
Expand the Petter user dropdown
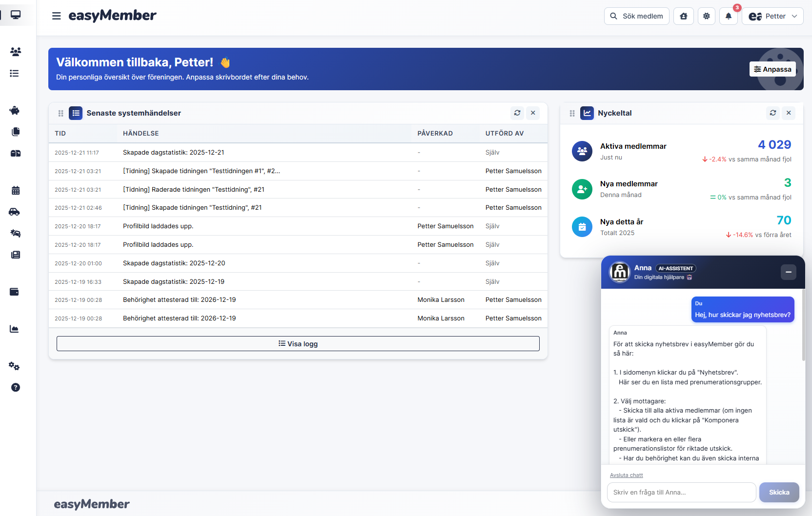(772, 16)
